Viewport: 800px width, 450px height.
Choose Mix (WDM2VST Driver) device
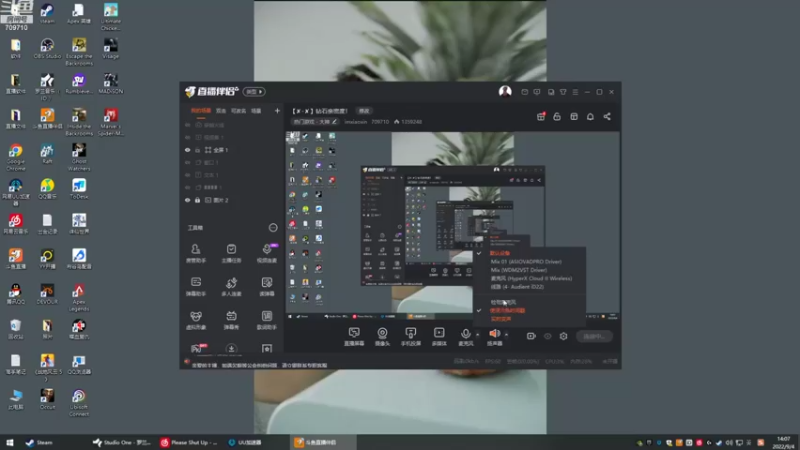tap(518, 270)
